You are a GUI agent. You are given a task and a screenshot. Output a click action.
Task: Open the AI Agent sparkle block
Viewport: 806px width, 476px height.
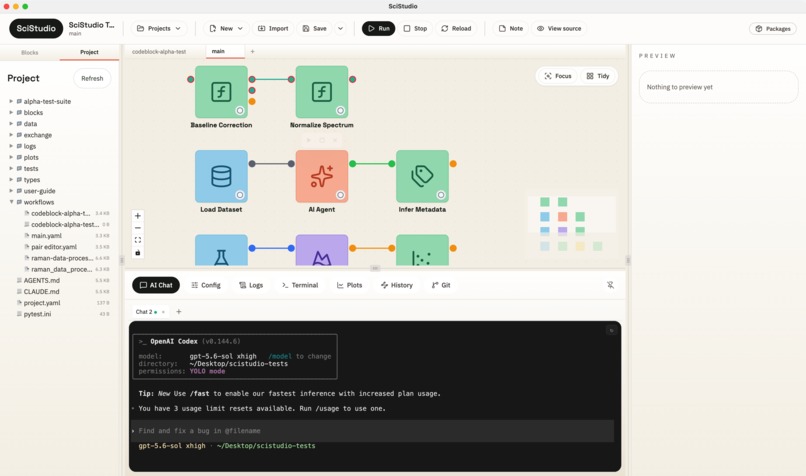(x=322, y=176)
